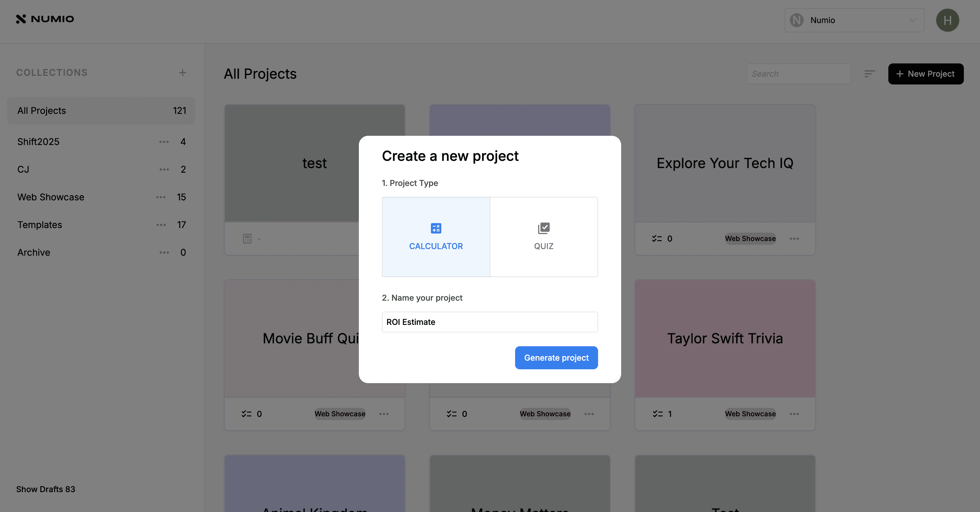Click the New Project button
980x512 pixels.
[x=926, y=74]
